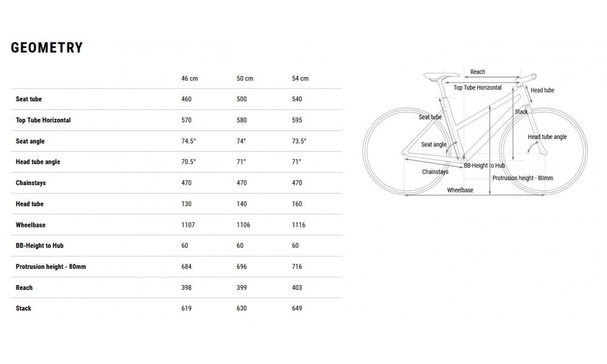This screenshot has width=607, height=364.
Task: Click the Head tube angle table row label
Action: point(38,162)
